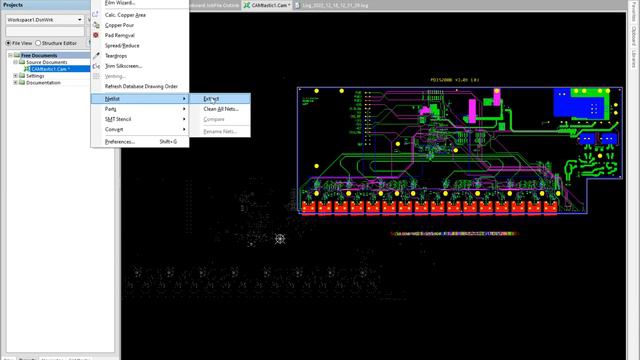Expand the Settings tree node

16,76
